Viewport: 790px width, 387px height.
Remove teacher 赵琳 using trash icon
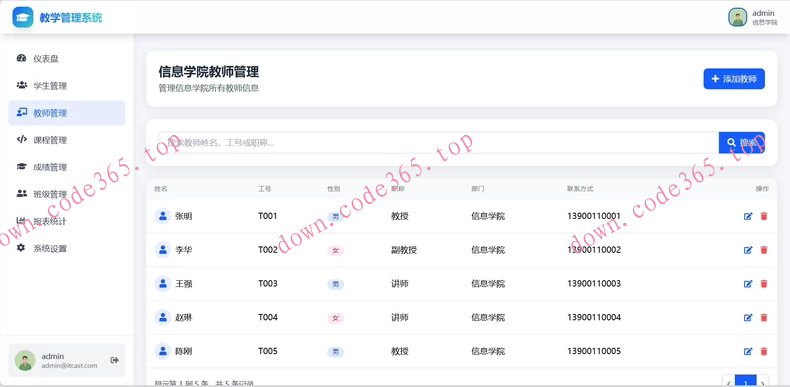(764, 317)
